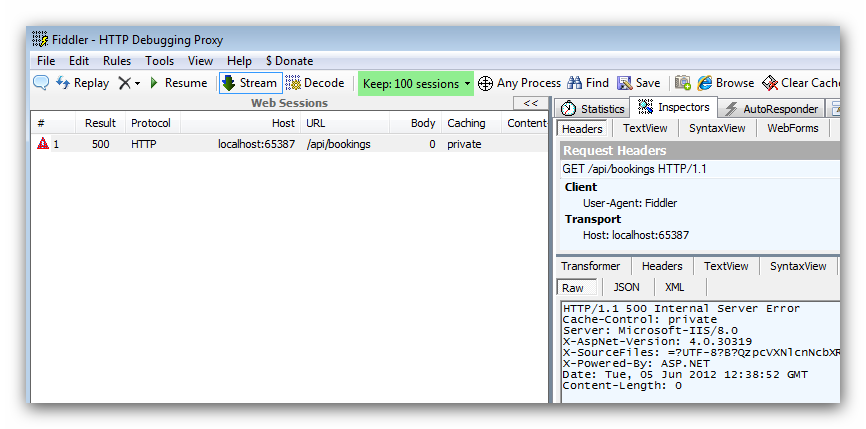Click the Client header group label

tap(580, 187)
